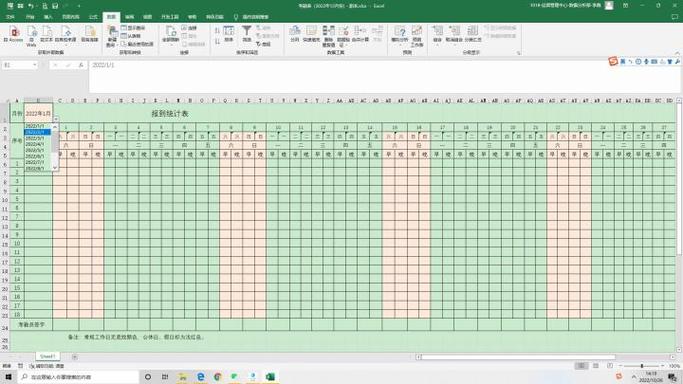
Task: Switch to the Page Layout ribbon tab
Action: [x=71, y=17]
